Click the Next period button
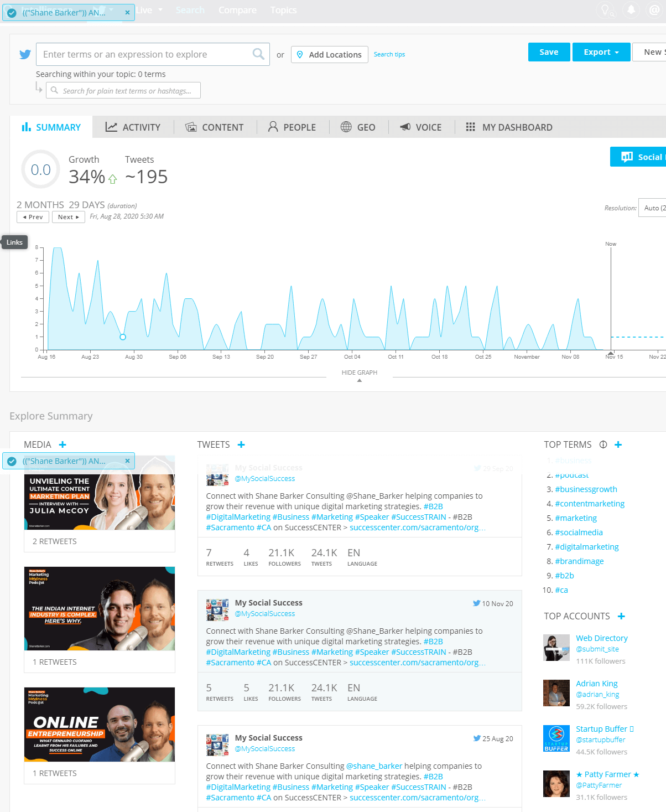The width and height of the screenshot is (666, 812). [69, 217]
